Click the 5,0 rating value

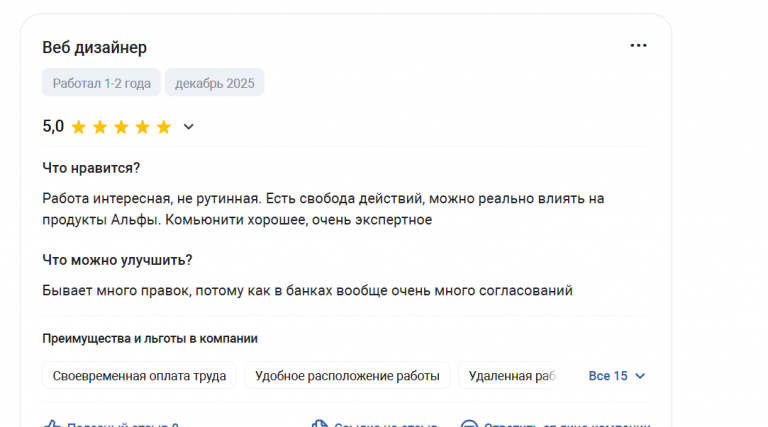53,126
